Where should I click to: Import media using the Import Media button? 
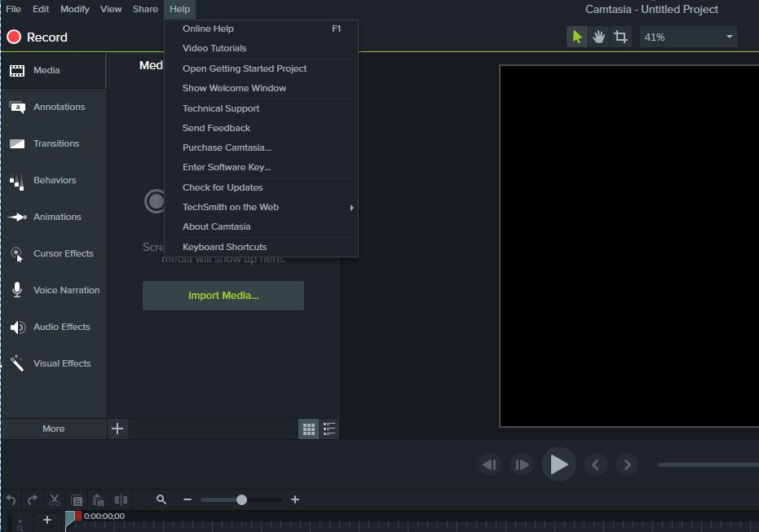(223, 295)
